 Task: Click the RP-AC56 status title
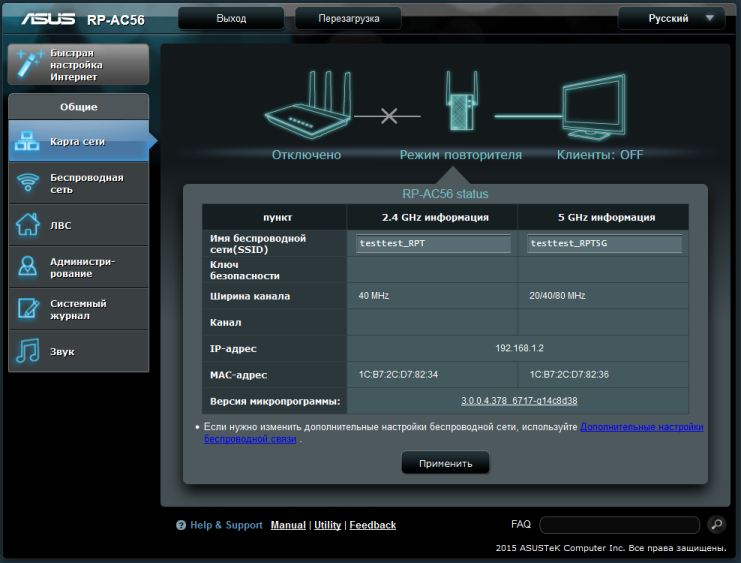(x=445, y=194)
